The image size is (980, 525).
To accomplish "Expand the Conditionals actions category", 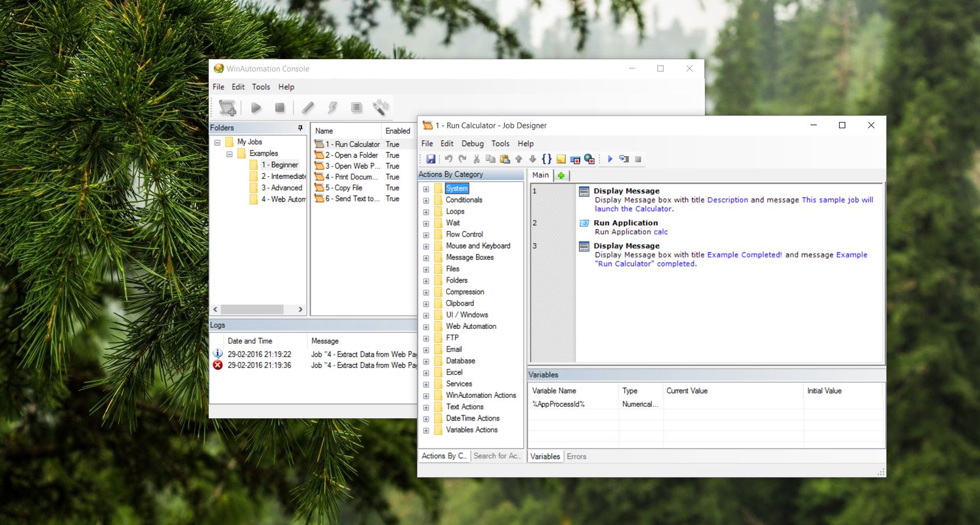I will [426, 201].
